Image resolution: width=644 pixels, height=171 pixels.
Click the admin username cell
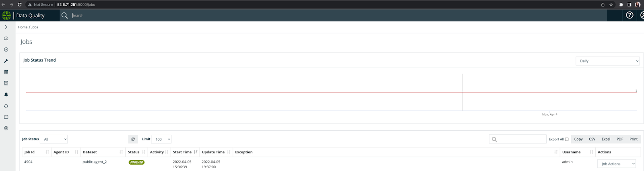(x=567, y=162)
